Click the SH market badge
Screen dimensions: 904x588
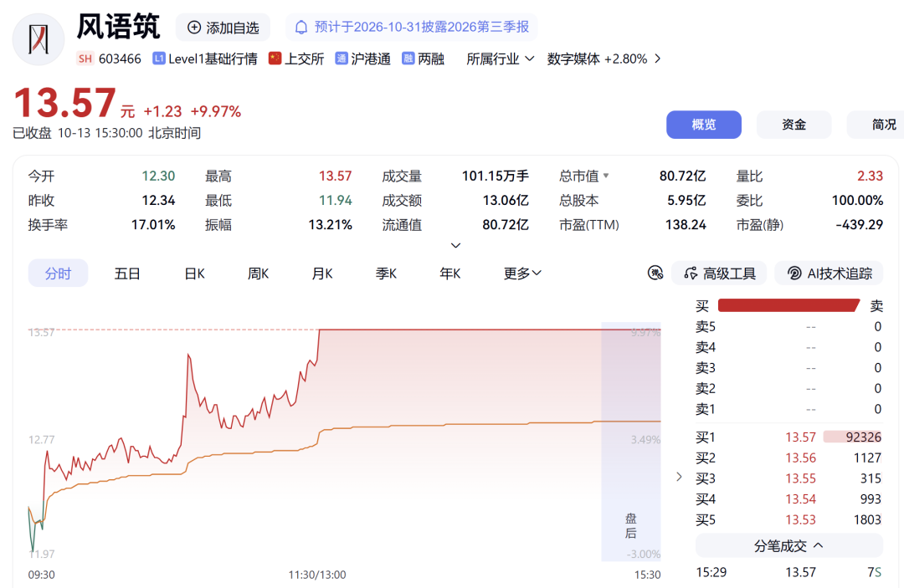[x=85, y=59]
